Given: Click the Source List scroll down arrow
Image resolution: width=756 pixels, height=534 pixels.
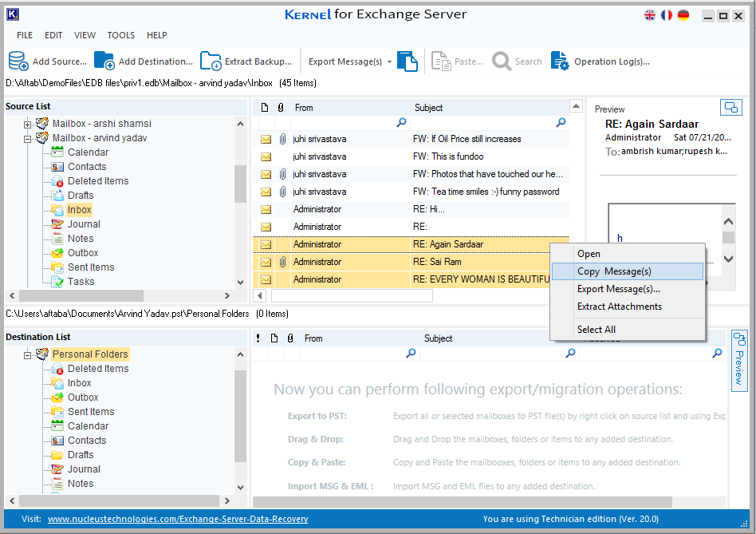Looking at the screenshot, I should [x=240, y=283].
